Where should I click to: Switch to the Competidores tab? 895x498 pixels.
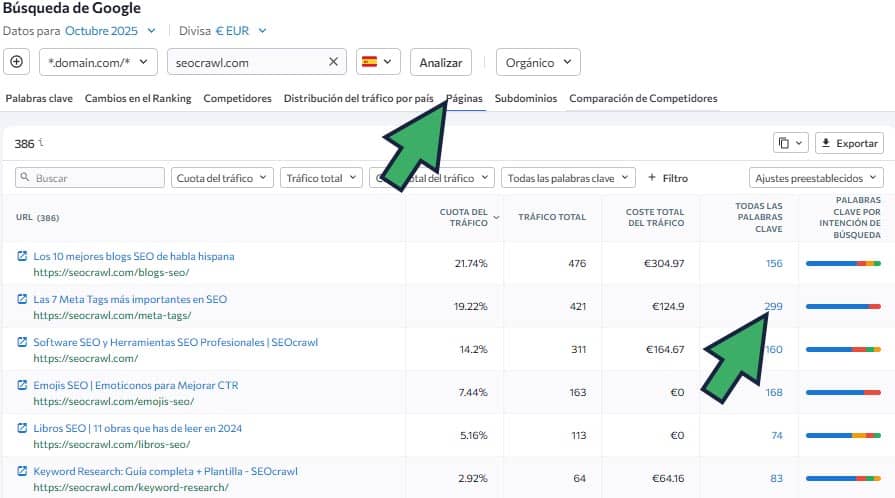(237, 98)
